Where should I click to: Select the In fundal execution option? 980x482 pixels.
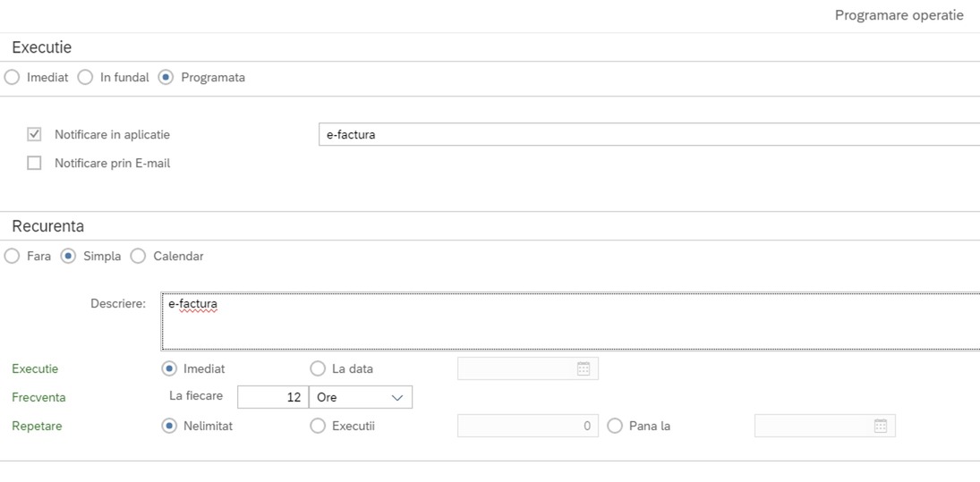[x=85, y=78]
